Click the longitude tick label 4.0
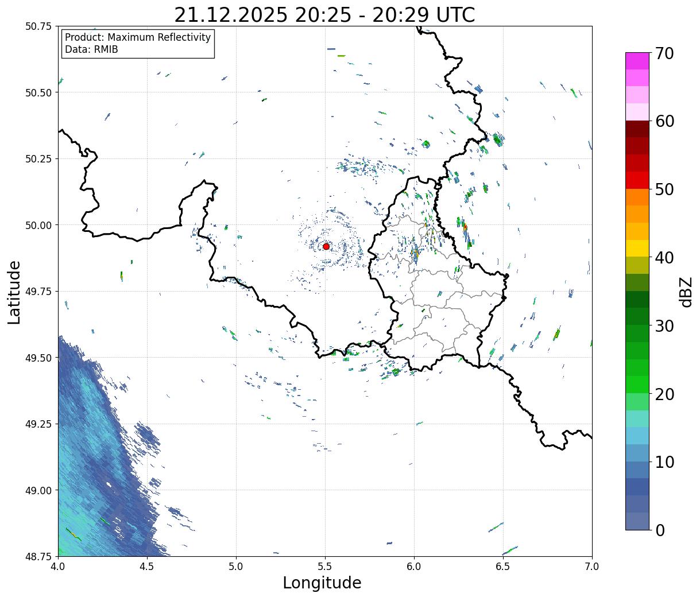700x597 pixels. click(58, 567)
